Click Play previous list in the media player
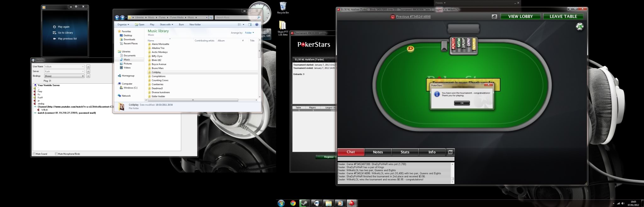The height and width of the screenshot is (207, 644). (65, 39)
